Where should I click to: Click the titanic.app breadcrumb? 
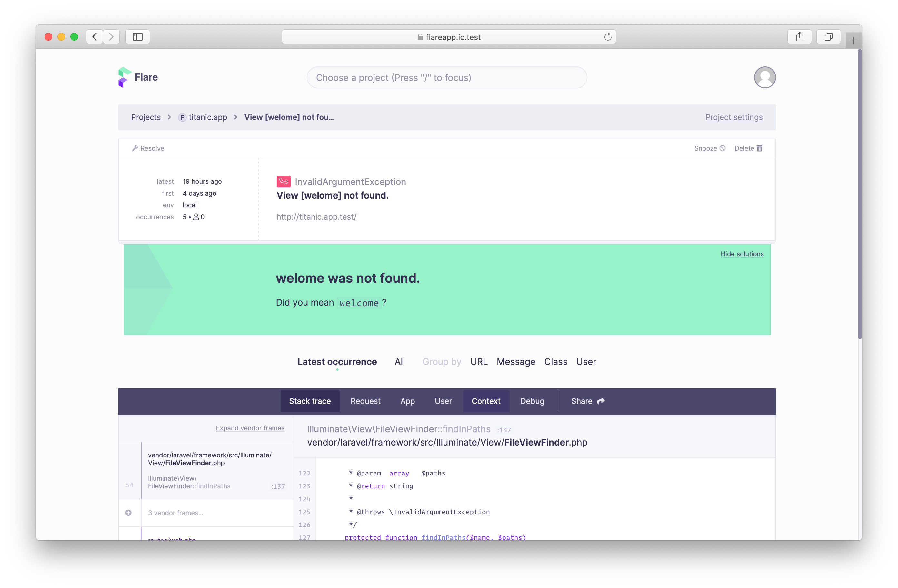point(208,117)
